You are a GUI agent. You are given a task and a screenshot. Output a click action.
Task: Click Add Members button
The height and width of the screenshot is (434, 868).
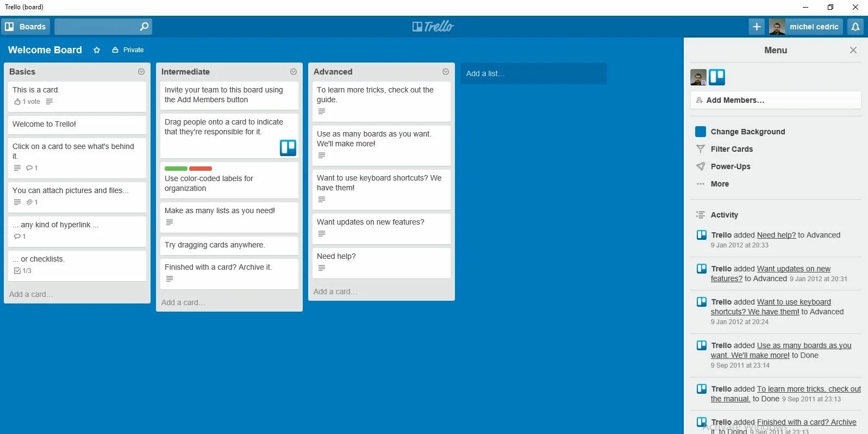point(776,100)
